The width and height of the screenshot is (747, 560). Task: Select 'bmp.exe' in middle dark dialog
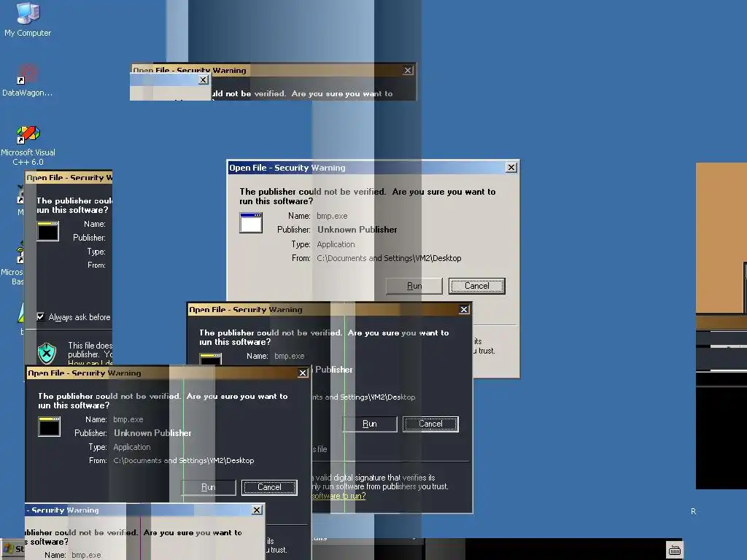click(289, 356)
